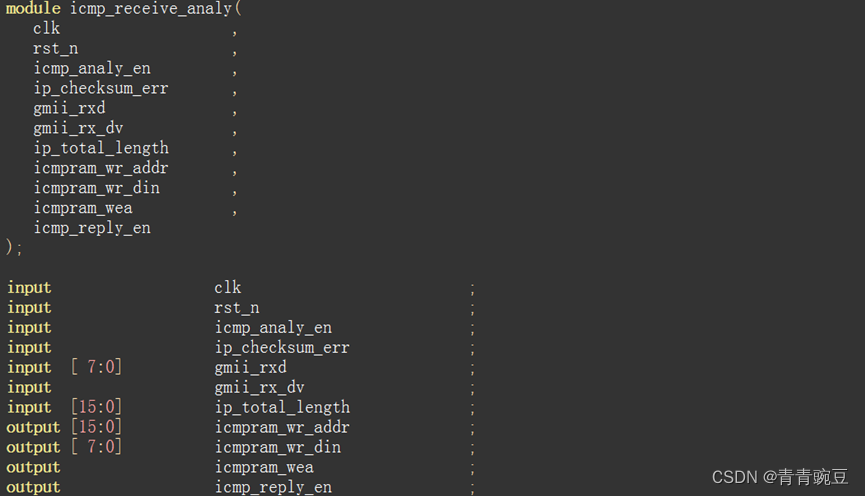The height and width of the screenshot is (496, 865).
Task: Click the input keyword before gmii_rx_dv declaration
Action: click(29, 387)
